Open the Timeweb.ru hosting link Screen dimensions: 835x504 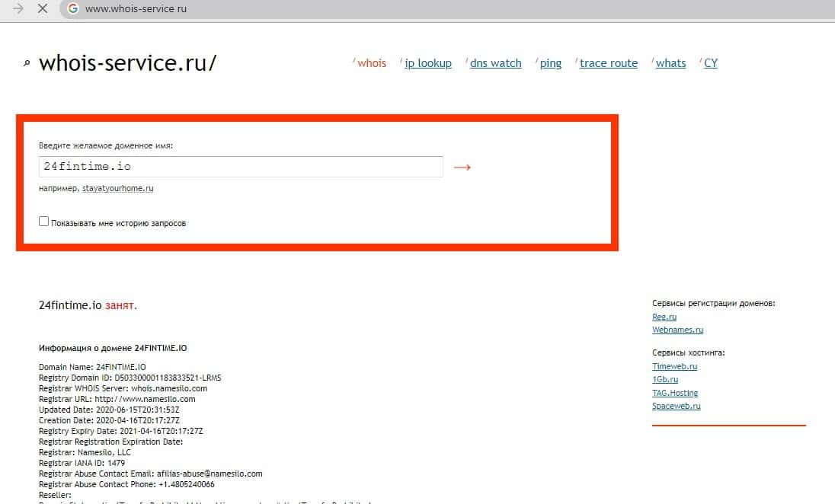[675, 367]
